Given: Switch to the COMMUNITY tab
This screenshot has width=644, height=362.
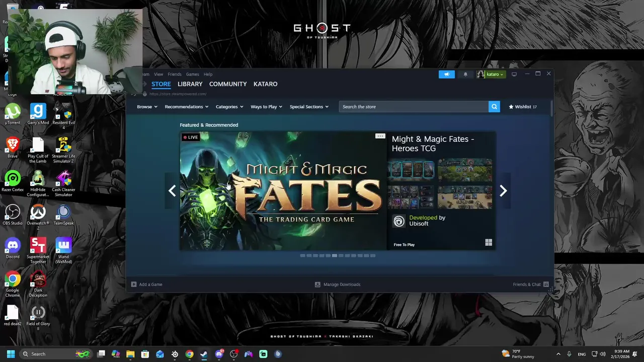Looking at the screenshot, I should point(228,84).
